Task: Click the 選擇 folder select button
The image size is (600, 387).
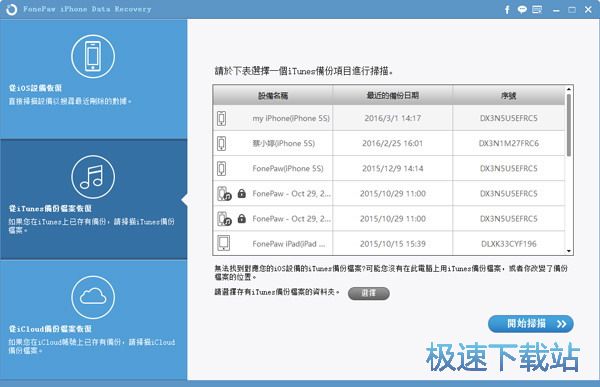Action: [x=368, y=293]
